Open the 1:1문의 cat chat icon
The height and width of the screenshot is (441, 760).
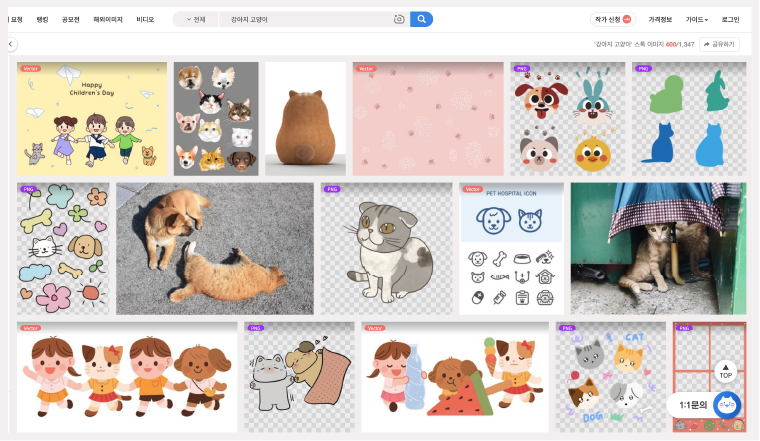click(x=727, y=405)
